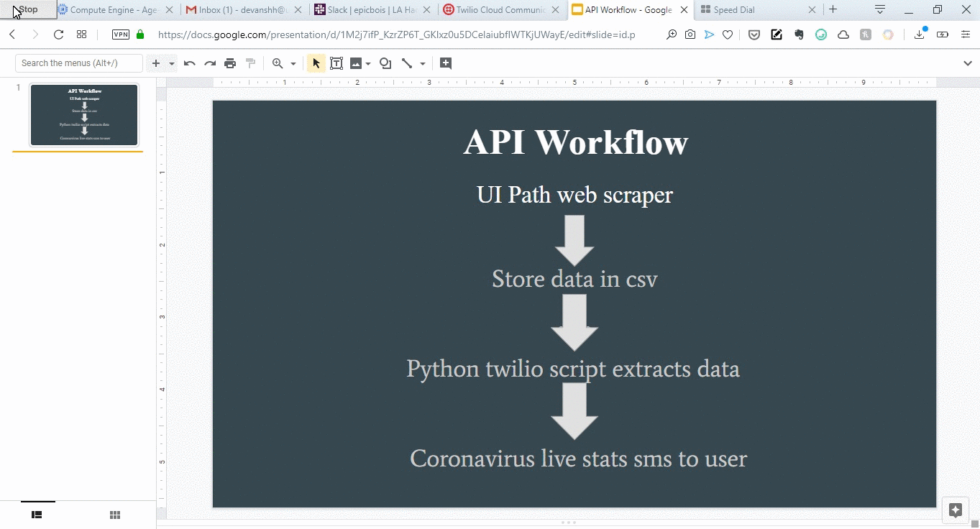Open the new slide layout dropdown arrow
The width and height of the screenshot is (980, 529).
(172, 63)
